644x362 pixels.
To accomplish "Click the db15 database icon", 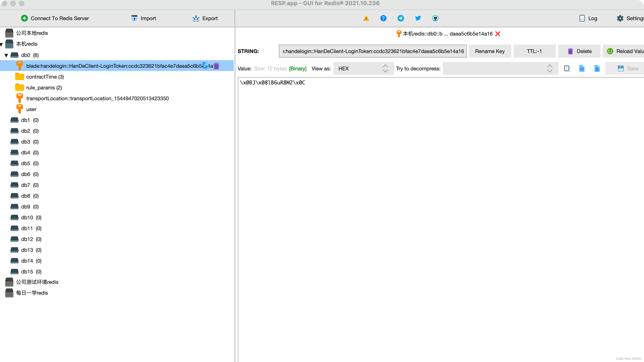I will pos(14,272).
